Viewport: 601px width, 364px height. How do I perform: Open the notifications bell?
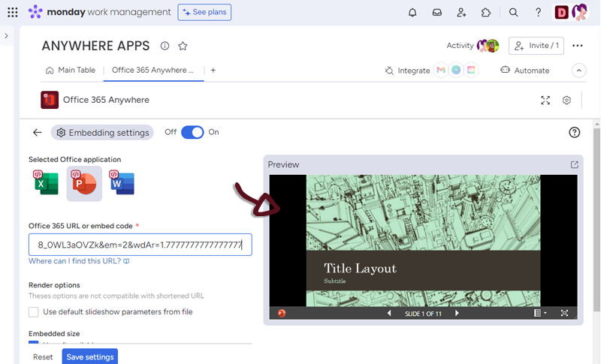[x=412, y=12]
